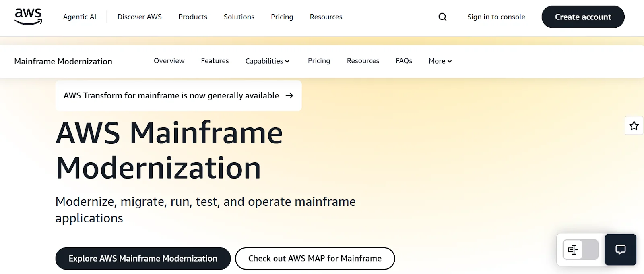The width and height of the screenshot is (644, 274).
Task: Click Explore AWS Mainframe Modernization button
Action: click(x=143, y=259)
